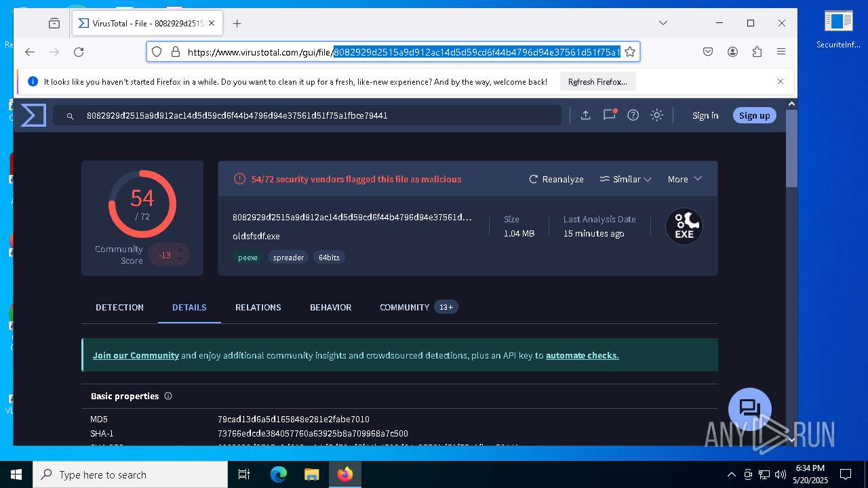Open the Pocket save icon

(708, 52)
